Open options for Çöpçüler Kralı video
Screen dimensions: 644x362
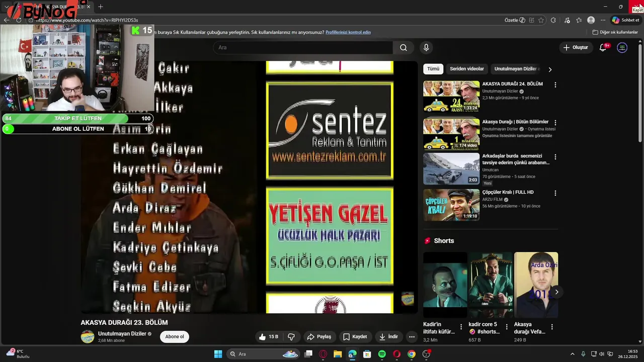[555, 193]
